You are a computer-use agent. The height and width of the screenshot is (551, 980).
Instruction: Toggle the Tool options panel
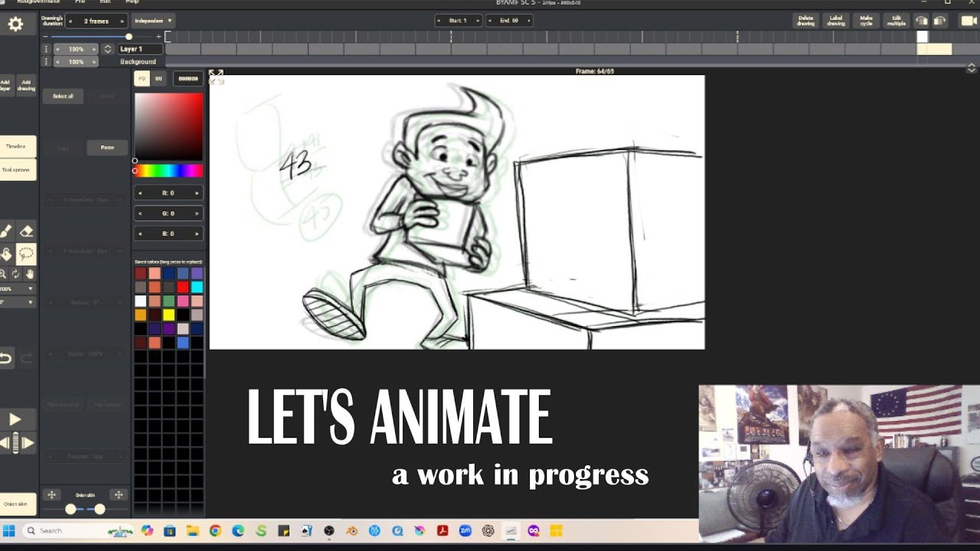click(16, 170)
